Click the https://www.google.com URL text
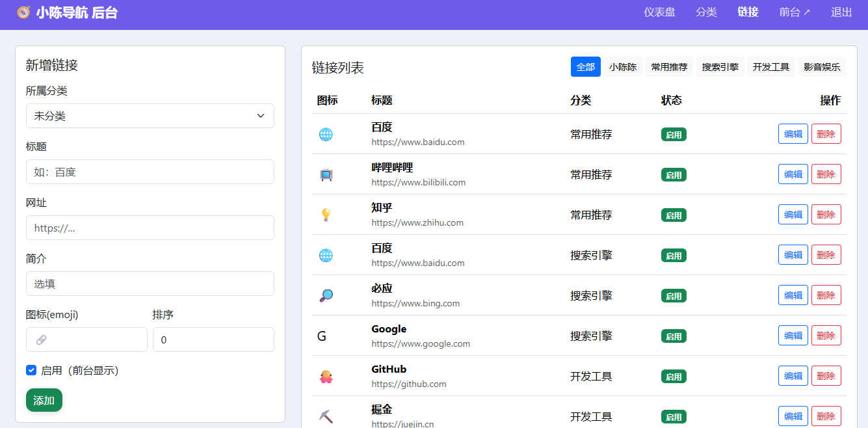Viewport: 868px width, 428px height. [x=421, y=344]
